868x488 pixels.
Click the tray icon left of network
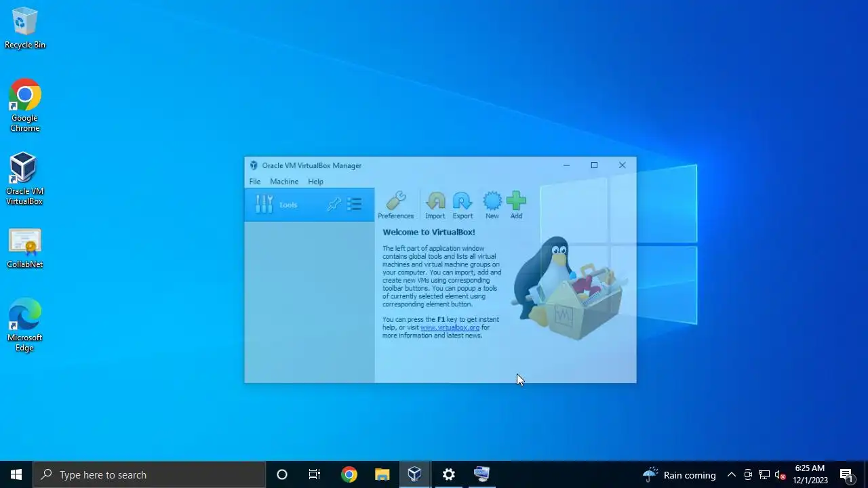point(748,474)
